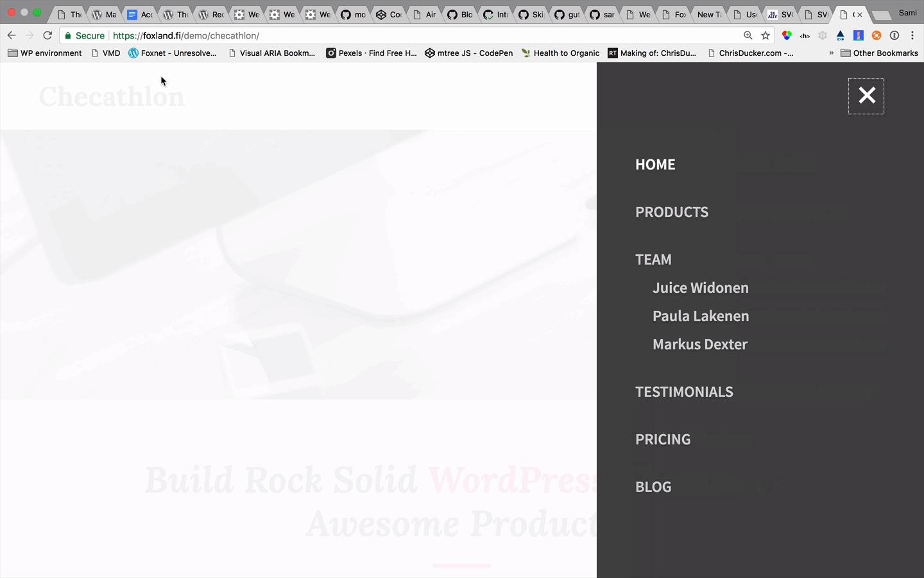Open the Visual ARIA Bookm... bookmark
Image resolution: width=924 pixels, height=578 pixels.
point(271,53)
